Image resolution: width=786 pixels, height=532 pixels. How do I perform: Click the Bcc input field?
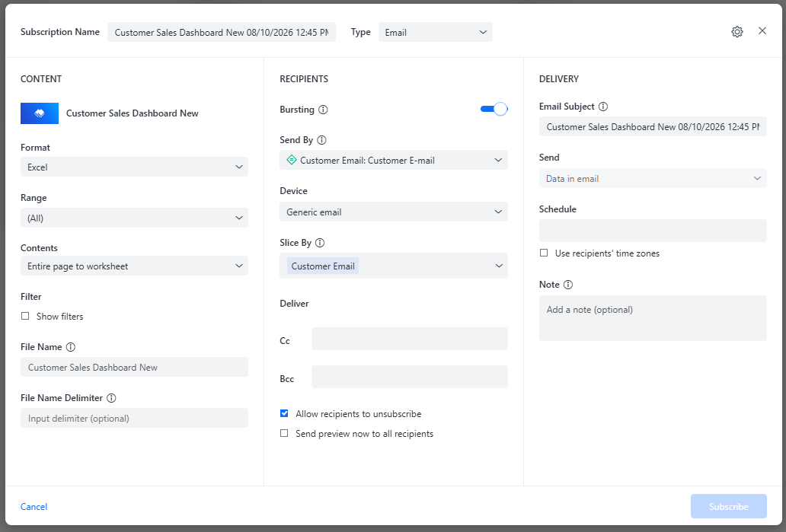point(410,377)
